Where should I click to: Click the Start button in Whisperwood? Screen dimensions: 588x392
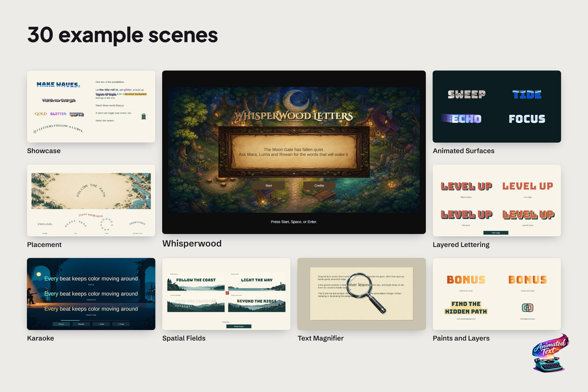point(269,186)
